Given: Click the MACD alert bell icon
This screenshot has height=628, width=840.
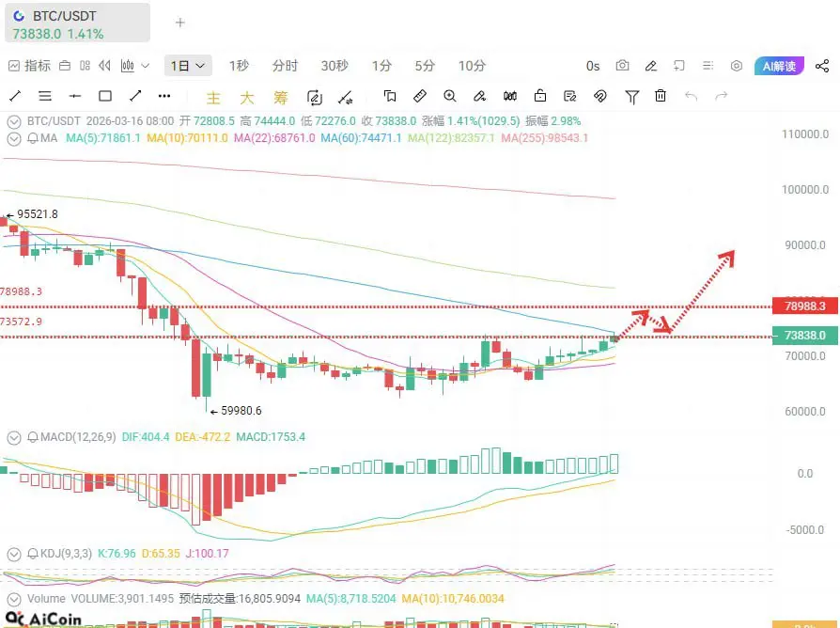Looking at the screenshot, I should (33, 437).
